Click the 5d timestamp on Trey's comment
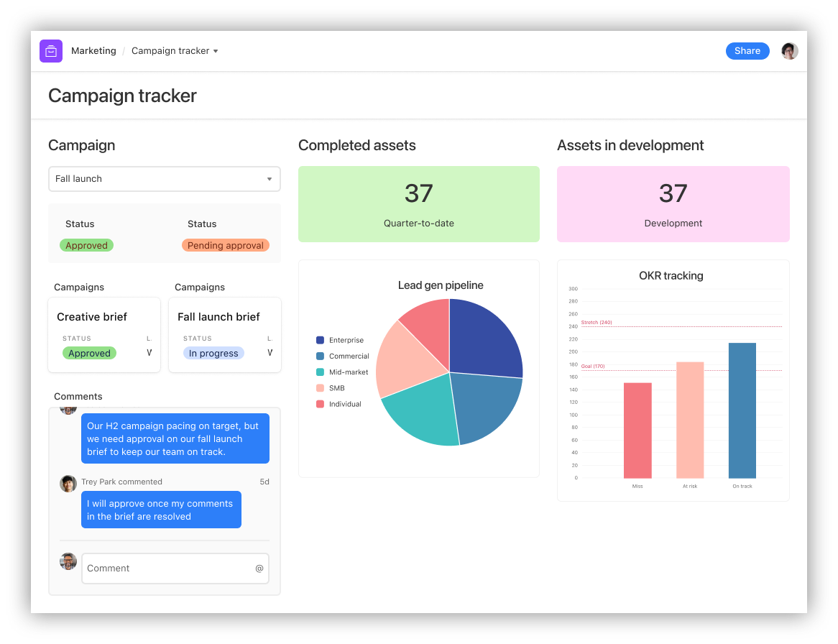 (x=264, y=482)
